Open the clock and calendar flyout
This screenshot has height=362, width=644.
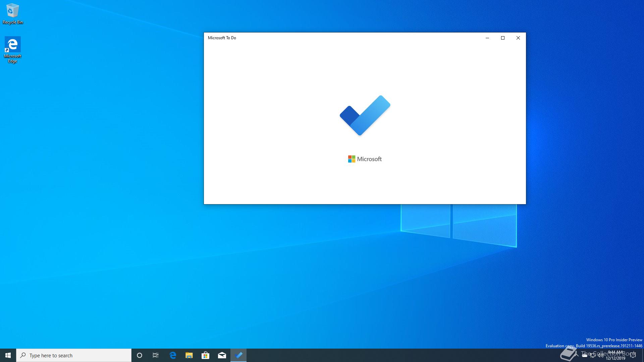(615, 355)
